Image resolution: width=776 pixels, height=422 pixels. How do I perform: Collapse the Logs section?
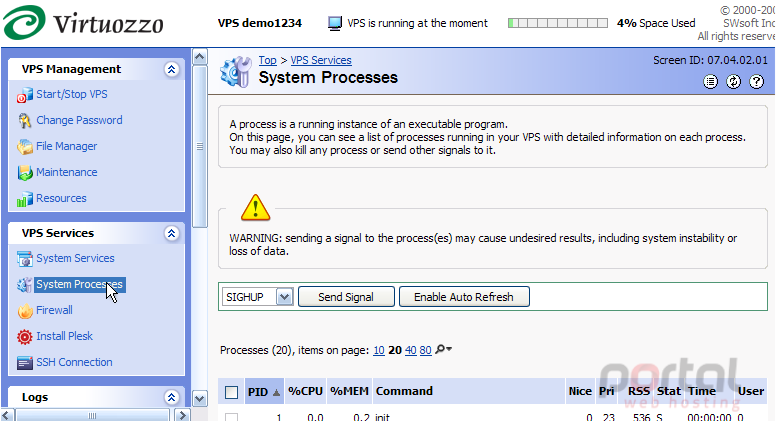tap(171, 397)
